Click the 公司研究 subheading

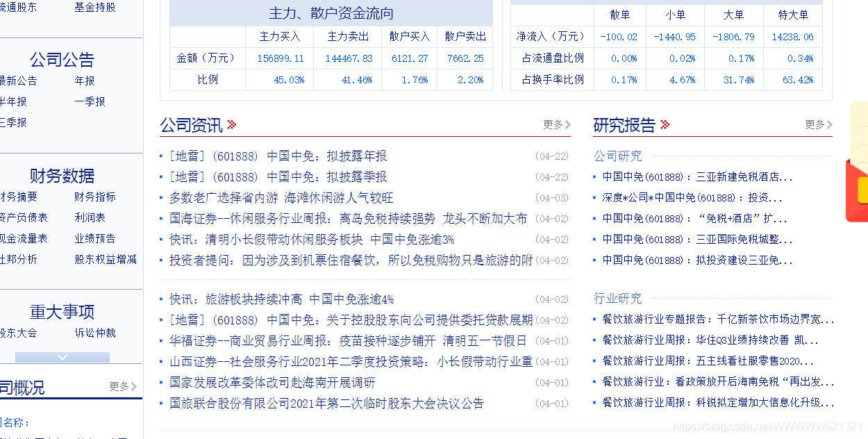tap(617, 156)
